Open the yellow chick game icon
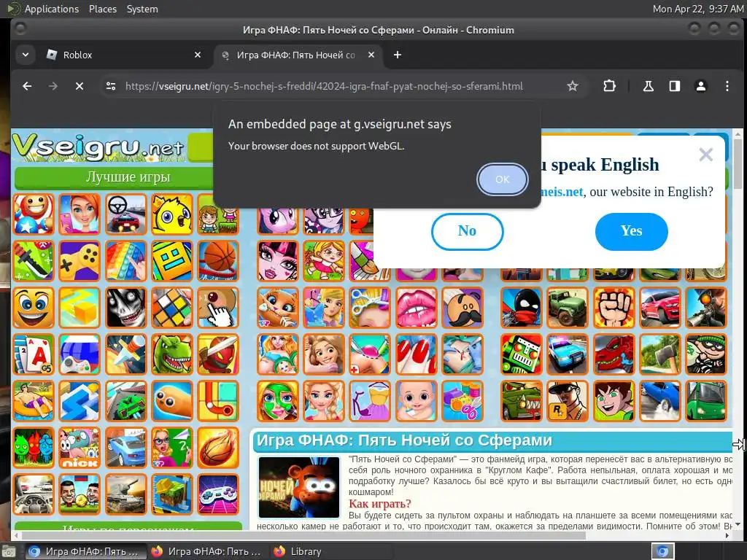The height and width of the screenshot is (560, 747). (172, 214)
